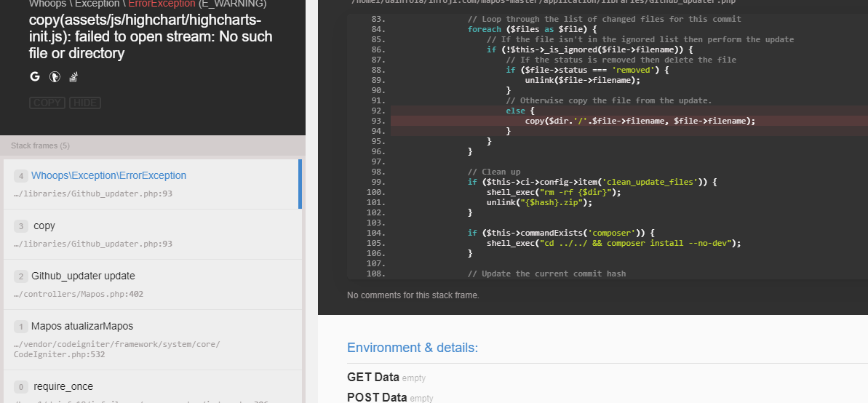This screenshot has height=403, width=868.
Task: Click the COPY button
Action: pos(47,103)
